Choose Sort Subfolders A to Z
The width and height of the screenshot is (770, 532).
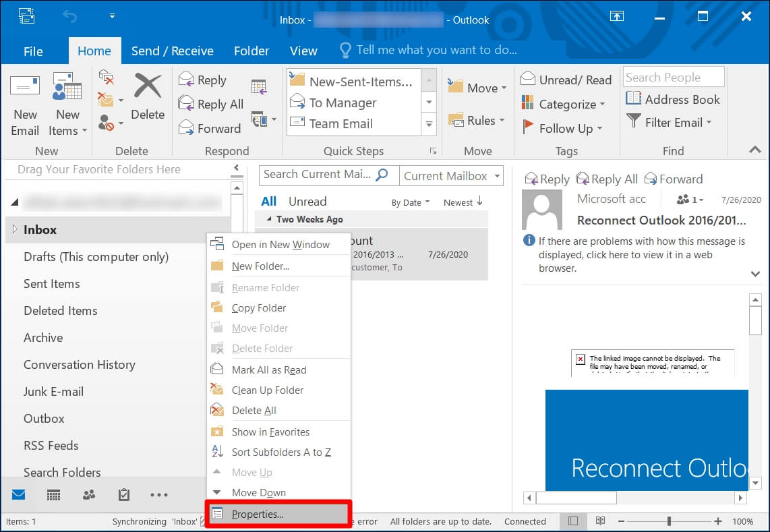279,452
